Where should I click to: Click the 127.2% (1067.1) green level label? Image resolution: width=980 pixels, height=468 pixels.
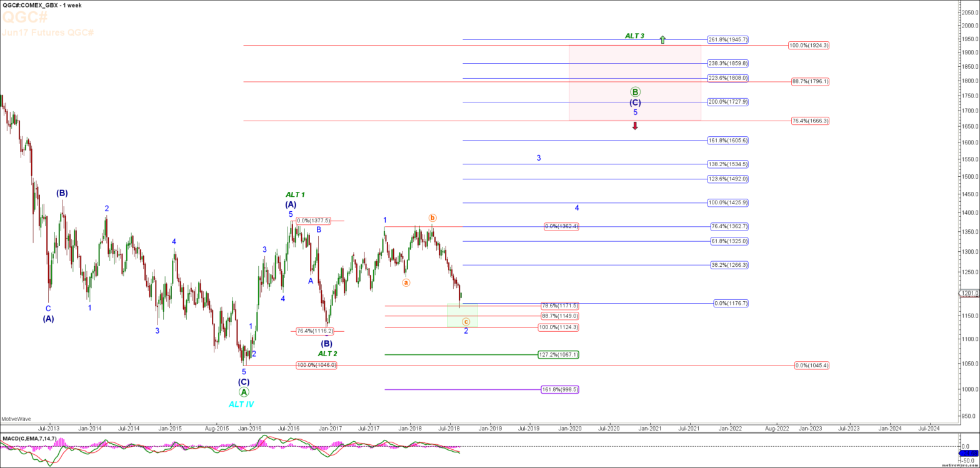[x=558, y=354]
